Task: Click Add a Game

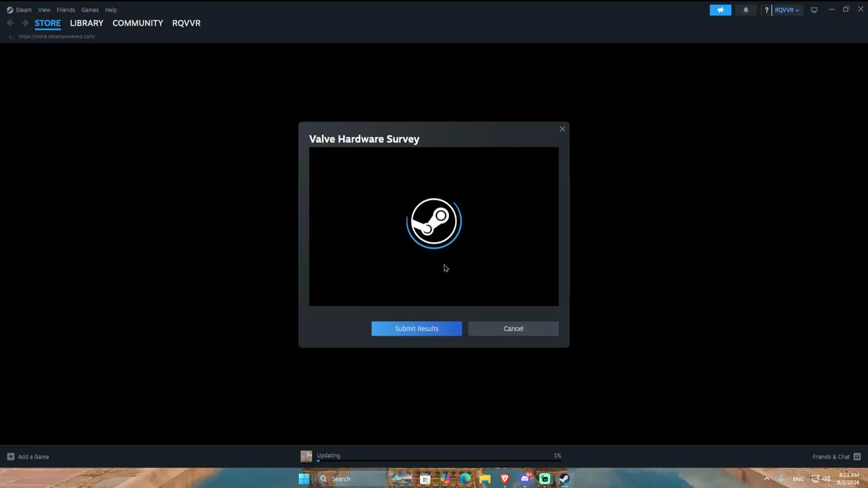Action: 28,457
